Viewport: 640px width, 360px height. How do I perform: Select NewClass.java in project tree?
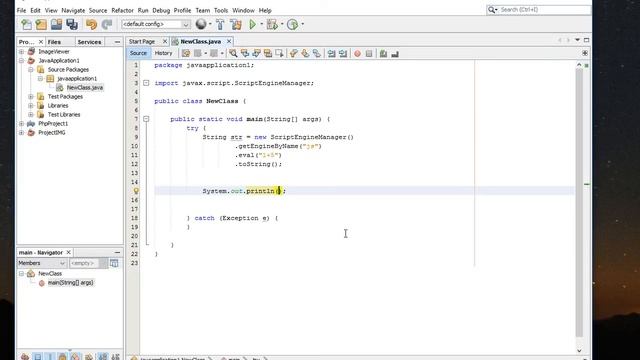point(85,88)
